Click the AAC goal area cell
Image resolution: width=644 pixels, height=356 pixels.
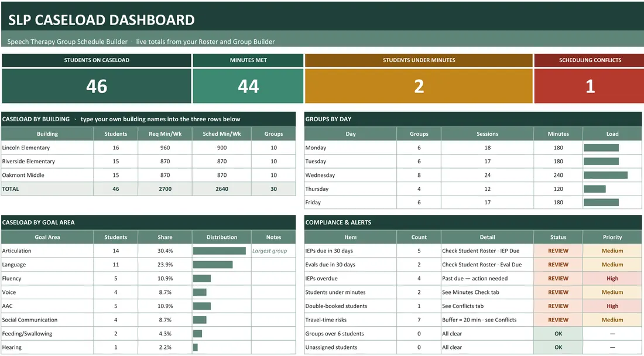47,306
